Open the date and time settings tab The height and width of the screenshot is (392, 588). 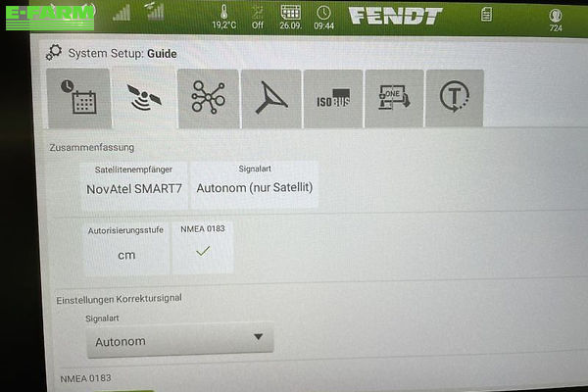78,98
